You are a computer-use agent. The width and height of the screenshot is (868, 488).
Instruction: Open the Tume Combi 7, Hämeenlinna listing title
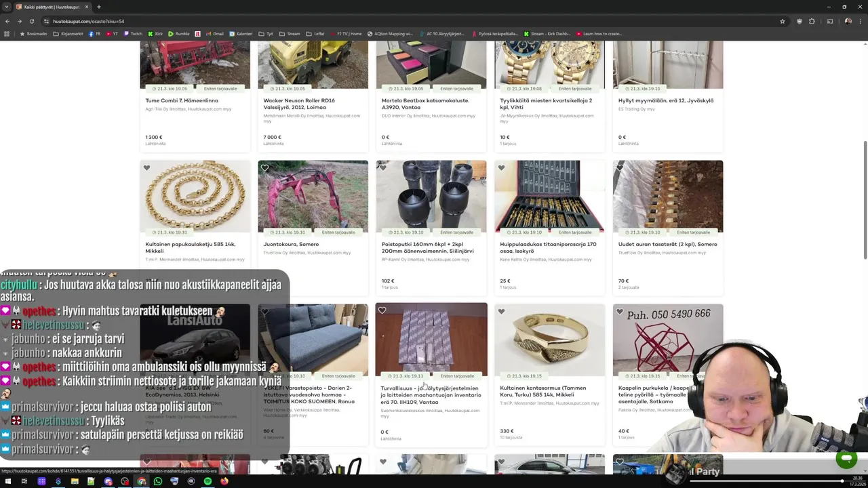click(182, 100)
